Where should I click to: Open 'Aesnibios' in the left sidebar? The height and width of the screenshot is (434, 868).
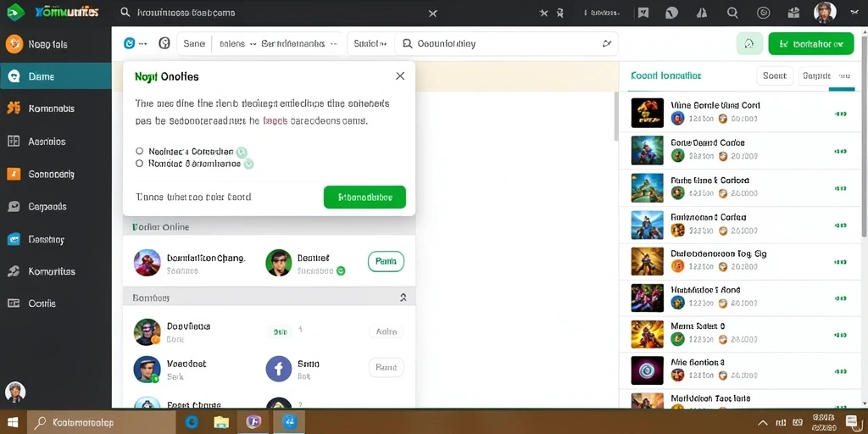coord(55,142)
